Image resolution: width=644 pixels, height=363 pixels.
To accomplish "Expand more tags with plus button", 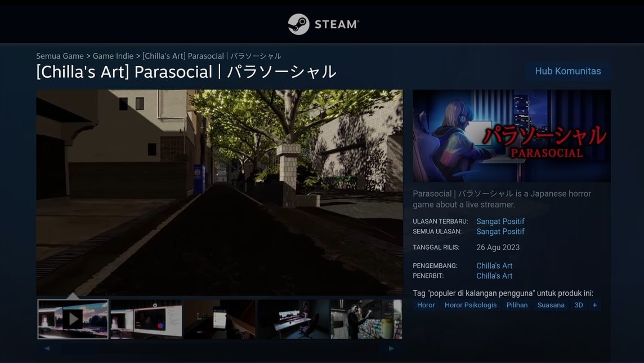I will click(594, 305).
